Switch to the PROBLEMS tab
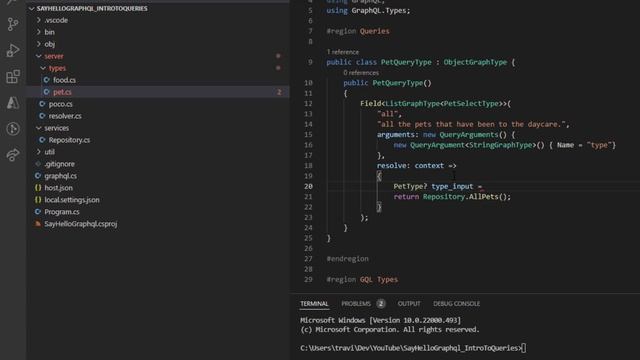 pos(356,304)
